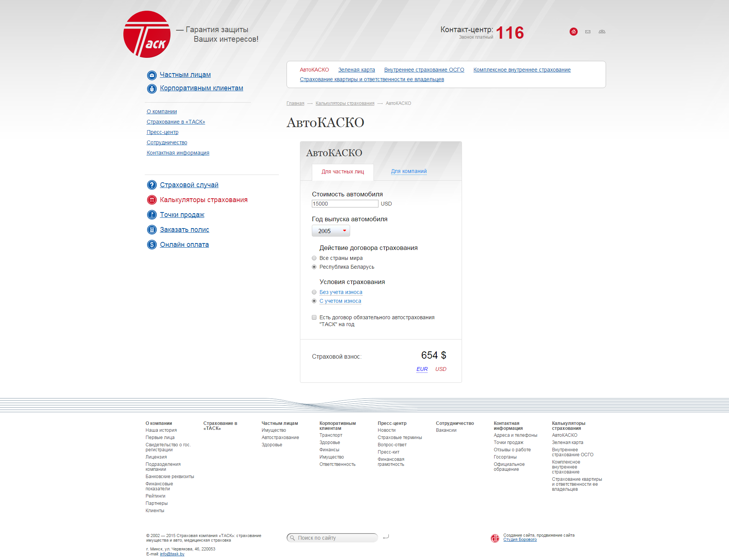Viewport: 729px width, 560px height.
Task: Click Калькуляторы страхования breadcrumb link
Action: point(345,103)
